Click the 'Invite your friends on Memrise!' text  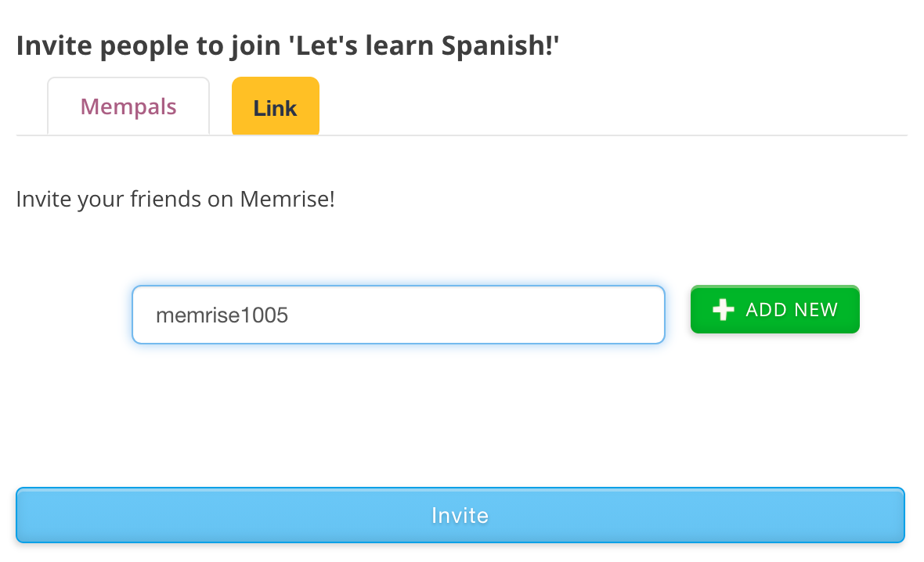[x=175, y=199]
